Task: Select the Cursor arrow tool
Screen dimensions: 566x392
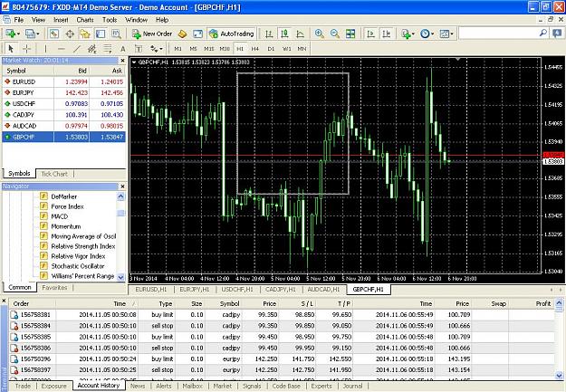Action: point(11,48)
